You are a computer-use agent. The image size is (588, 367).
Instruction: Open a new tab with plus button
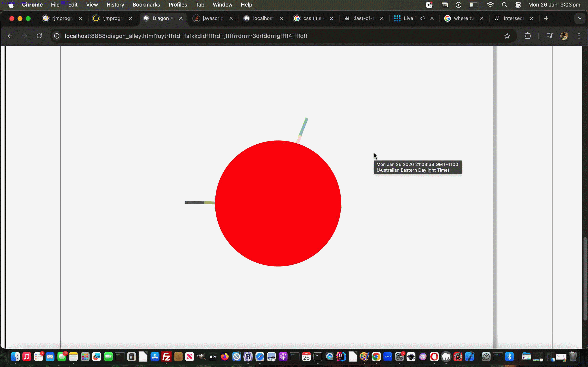[x=546, y=18]
